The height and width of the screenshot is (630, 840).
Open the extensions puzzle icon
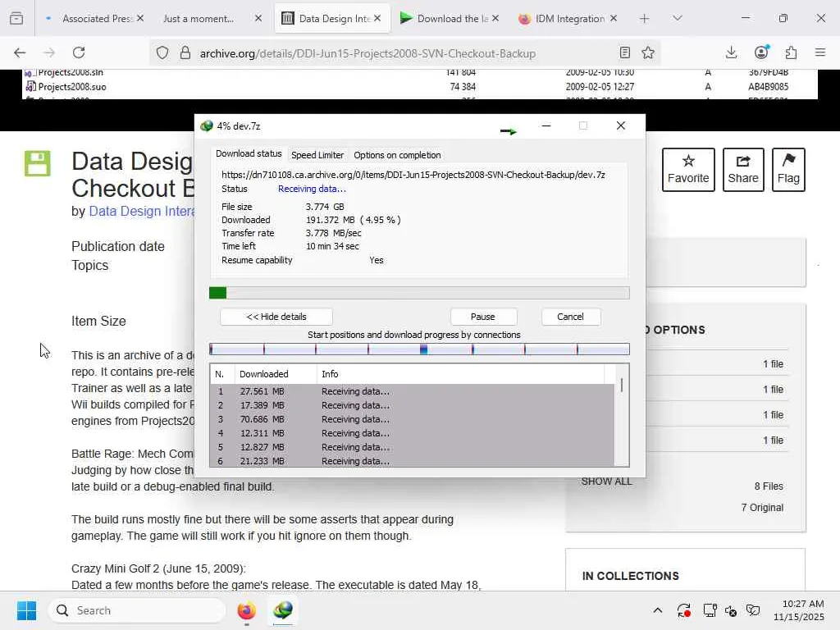click(x=791, y=52)
